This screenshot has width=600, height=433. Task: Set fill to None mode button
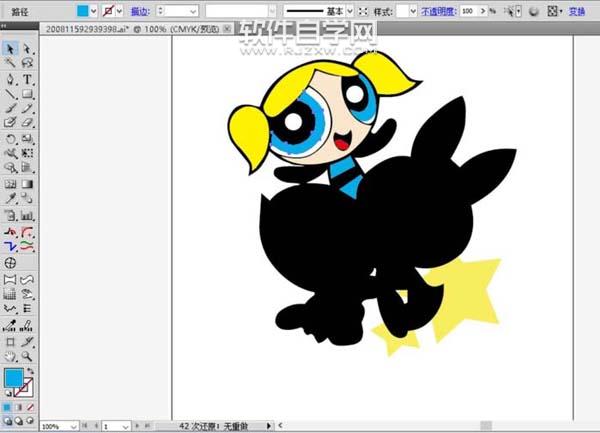[30, 407]
